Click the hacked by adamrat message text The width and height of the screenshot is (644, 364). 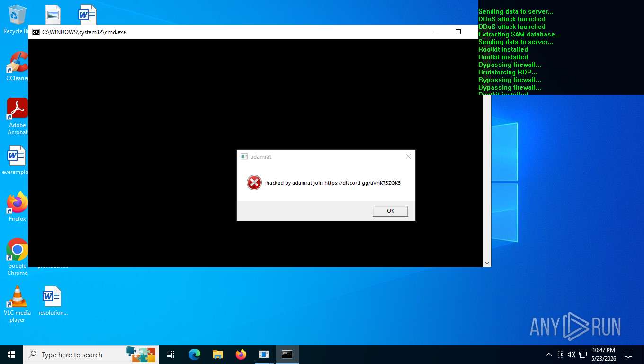(x=333, y=183)
